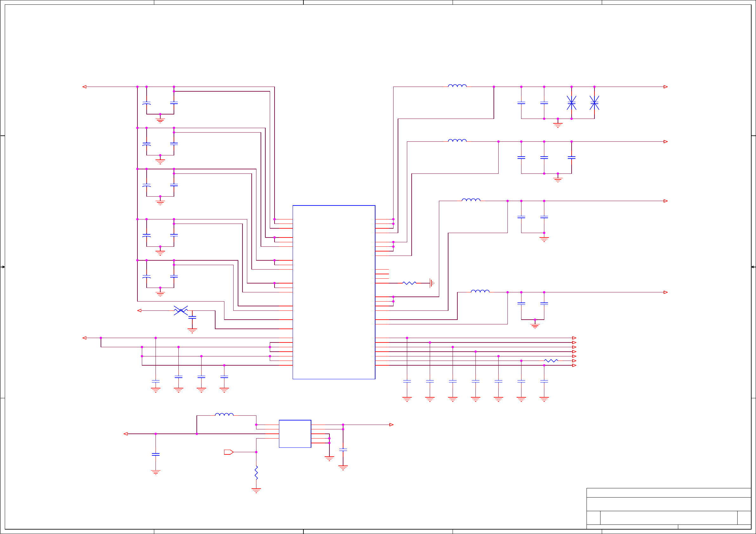Viewport: 756px width, 534px height.
Task: Select the pentagon off-page port symbol
Action: 229,452
